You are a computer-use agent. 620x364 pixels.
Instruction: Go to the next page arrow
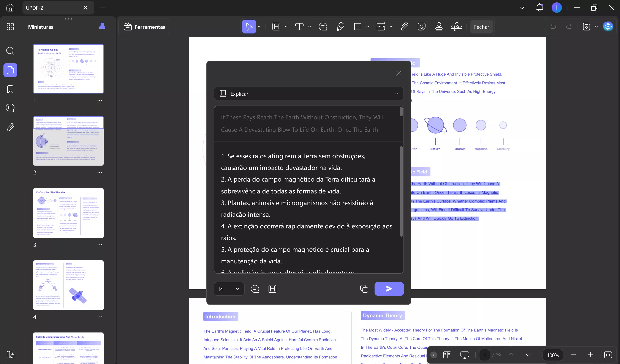[528, 355]
